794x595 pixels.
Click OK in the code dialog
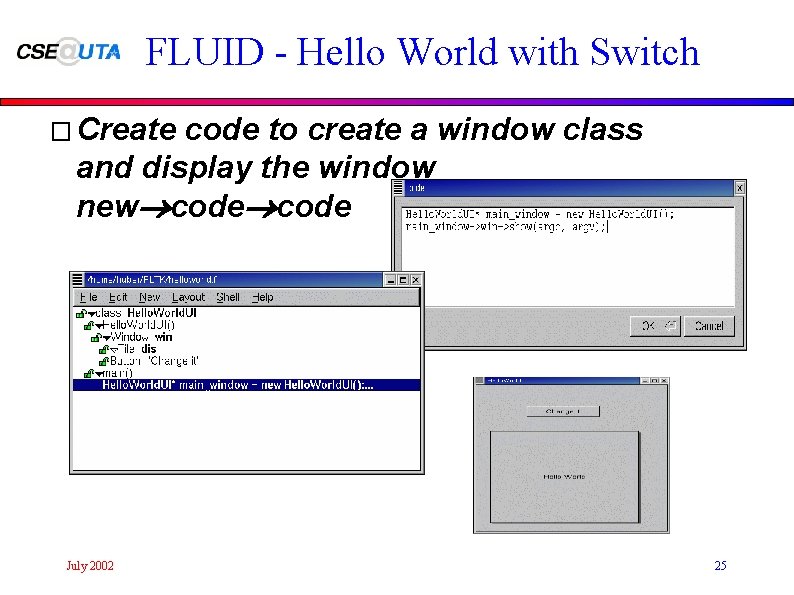[x=655, y=326]
